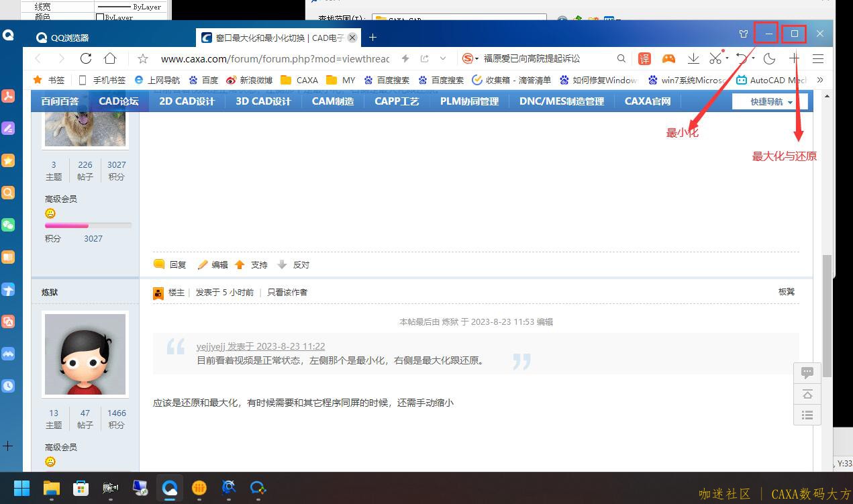Open the CAM制造 navigation menu item
853x504 pixels.
tap(333, 101)
